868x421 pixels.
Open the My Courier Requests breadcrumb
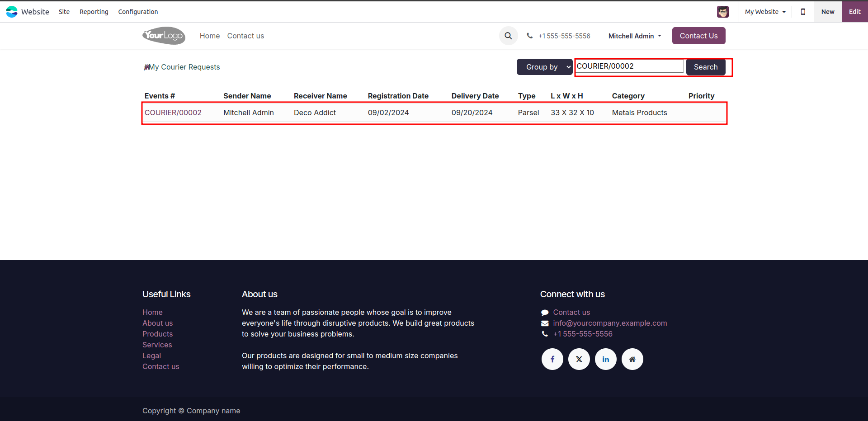click(185, 67)
